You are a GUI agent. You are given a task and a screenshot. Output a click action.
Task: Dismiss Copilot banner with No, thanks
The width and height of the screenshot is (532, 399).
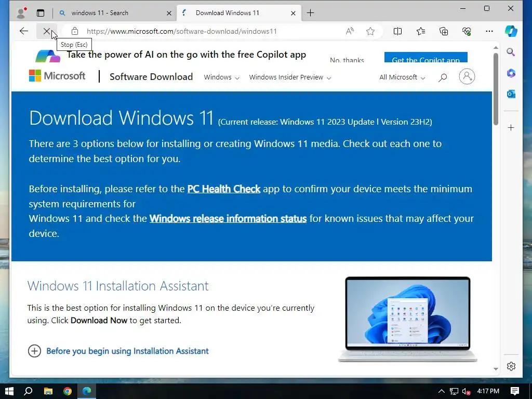(x=347, y=60)
